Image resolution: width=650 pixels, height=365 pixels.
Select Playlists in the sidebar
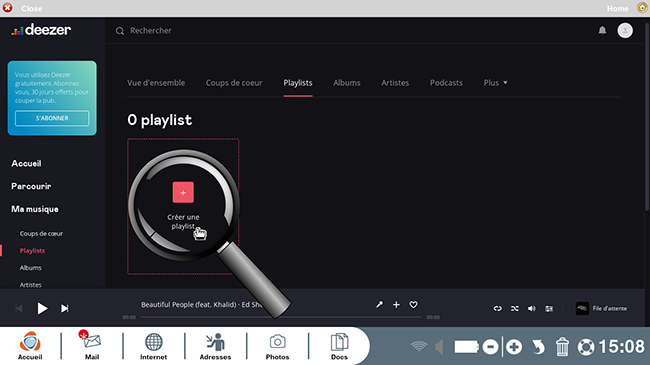[32, 251]
